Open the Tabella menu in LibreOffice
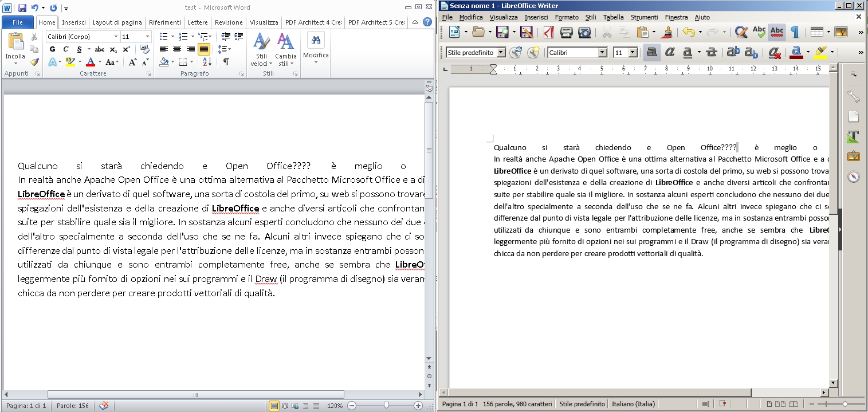Screen dimensions: 868x412 pyautogui.click(x=613, y=18)
